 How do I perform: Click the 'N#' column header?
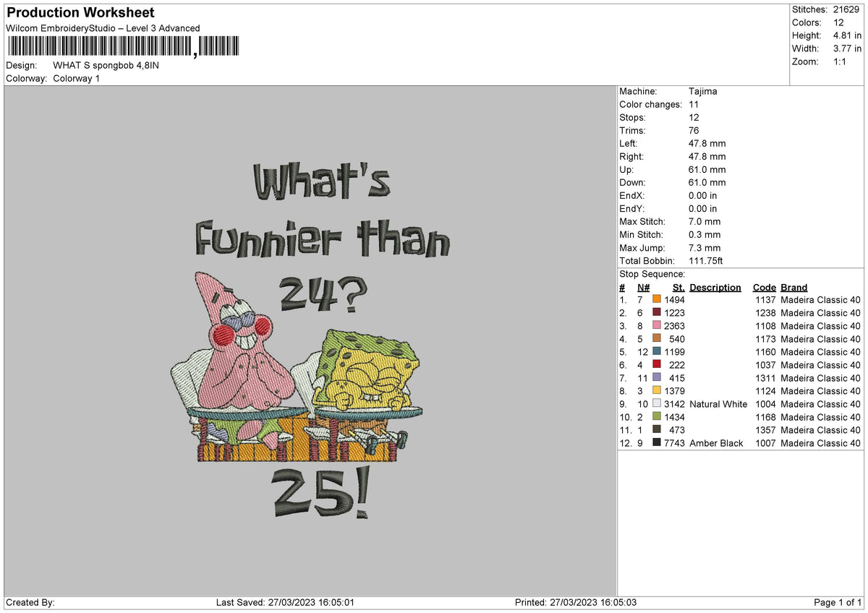644,287
